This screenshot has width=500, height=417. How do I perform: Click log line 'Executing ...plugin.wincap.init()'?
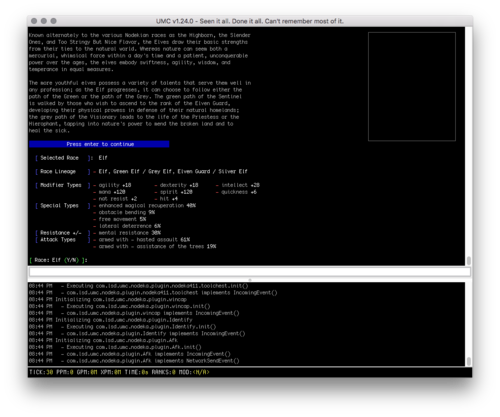[x=119, y=306]
